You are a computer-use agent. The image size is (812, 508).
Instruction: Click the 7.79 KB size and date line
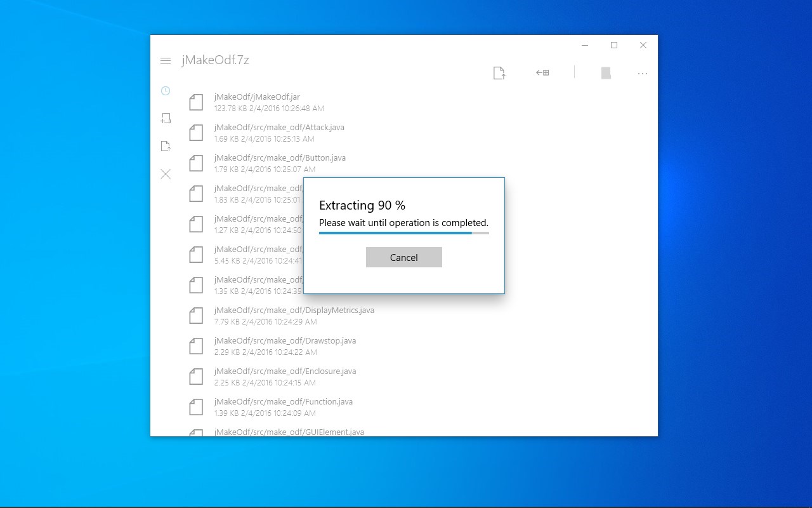pyautogui.click(x=265, y=322)
